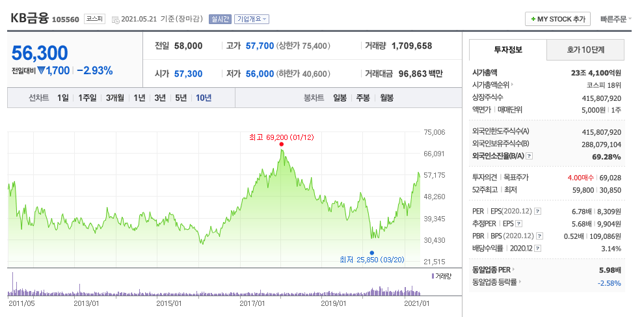This screenshot has width=644, height=317.
Task: Click 외국인보유주식수(B) value 288,079,104
Action: click(x=602, y=145)
